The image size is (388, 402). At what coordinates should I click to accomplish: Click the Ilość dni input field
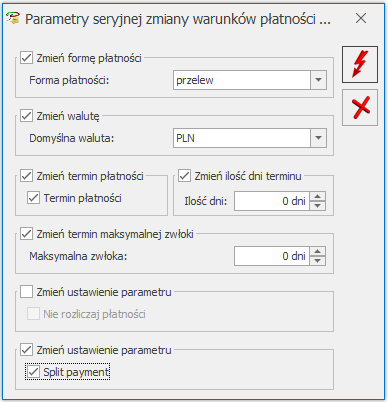[x=272, y=201]
